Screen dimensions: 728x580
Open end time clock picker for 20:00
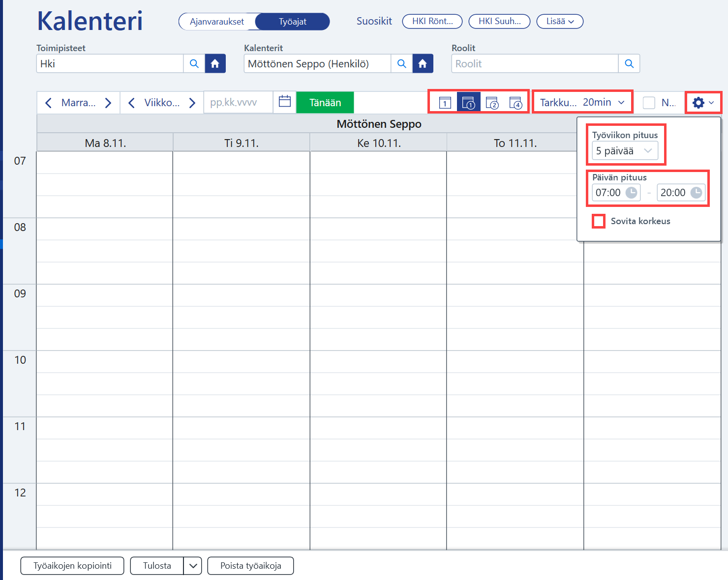tap(696, 193)
